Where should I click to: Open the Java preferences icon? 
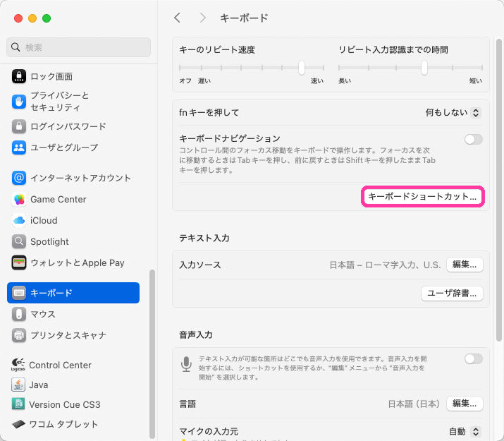(19, 385)
